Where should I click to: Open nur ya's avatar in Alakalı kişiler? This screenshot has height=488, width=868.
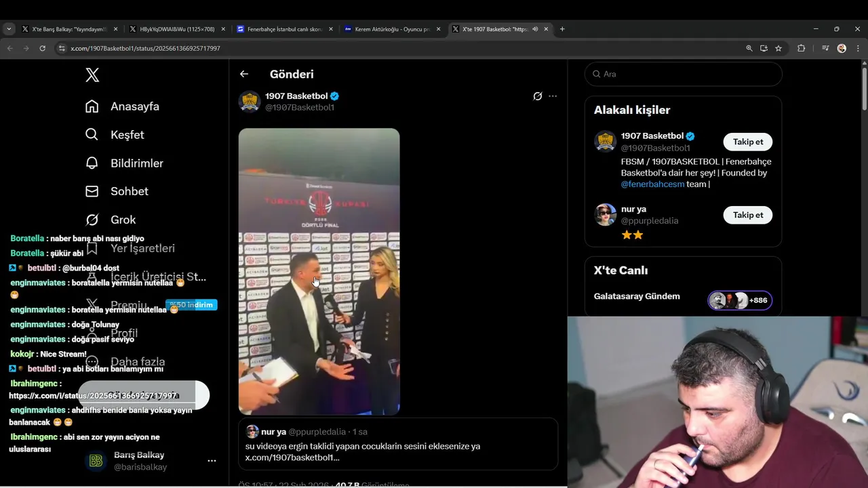(606, 214)
